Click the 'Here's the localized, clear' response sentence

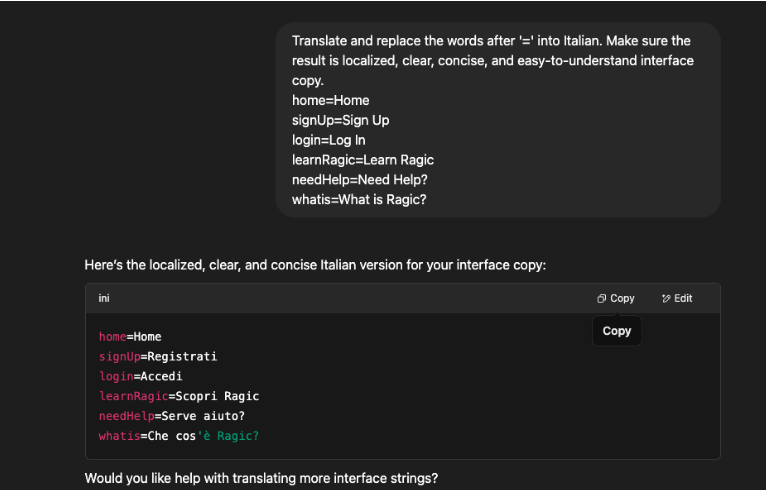[x=315, y=265]
